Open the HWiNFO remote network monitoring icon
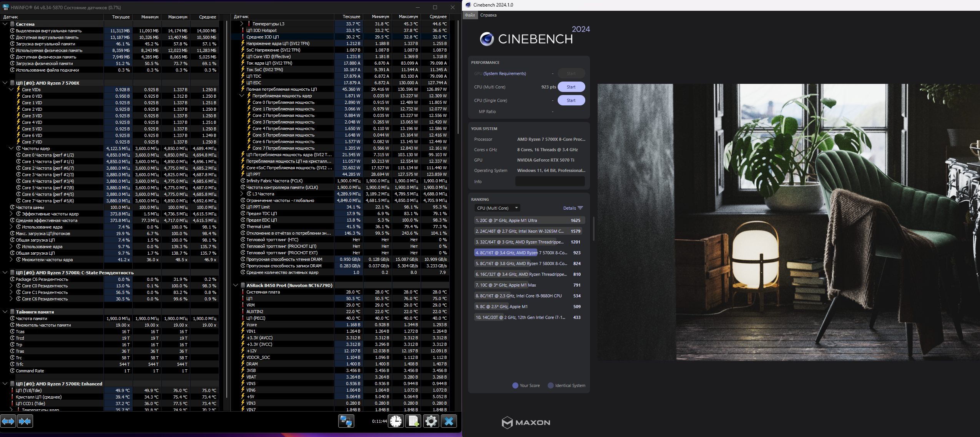 (x=346, y=421)
